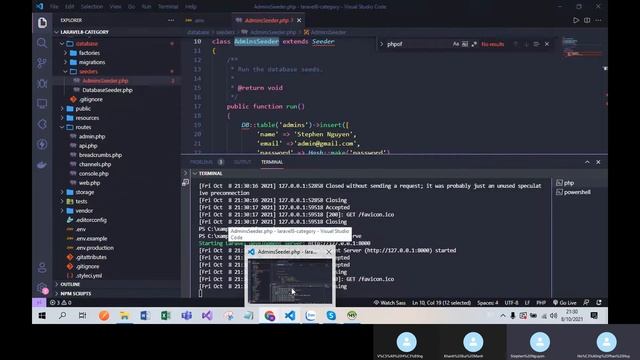The image size is (640, 360).
Task: Expand the NPM SCRIPTS section
Action: [76, 293]
